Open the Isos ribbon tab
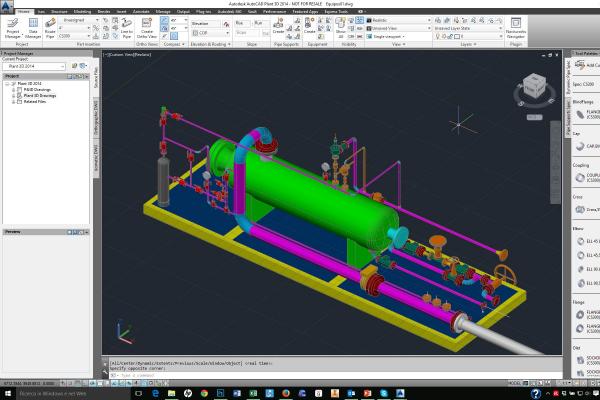The image size is (600, 400). pos(41,11)
